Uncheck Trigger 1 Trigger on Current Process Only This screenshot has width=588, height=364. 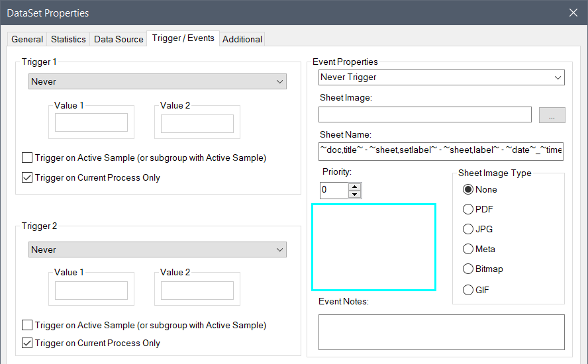(27, 177)
